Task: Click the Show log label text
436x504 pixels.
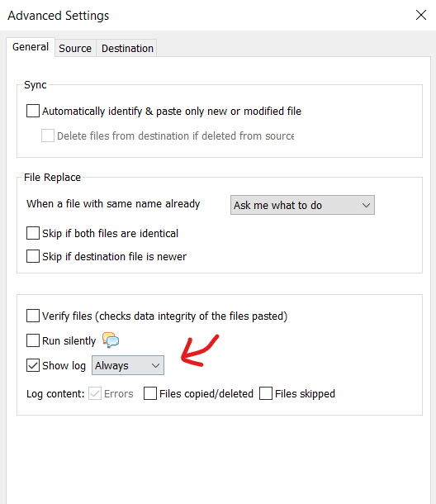Action: [64, 366]
